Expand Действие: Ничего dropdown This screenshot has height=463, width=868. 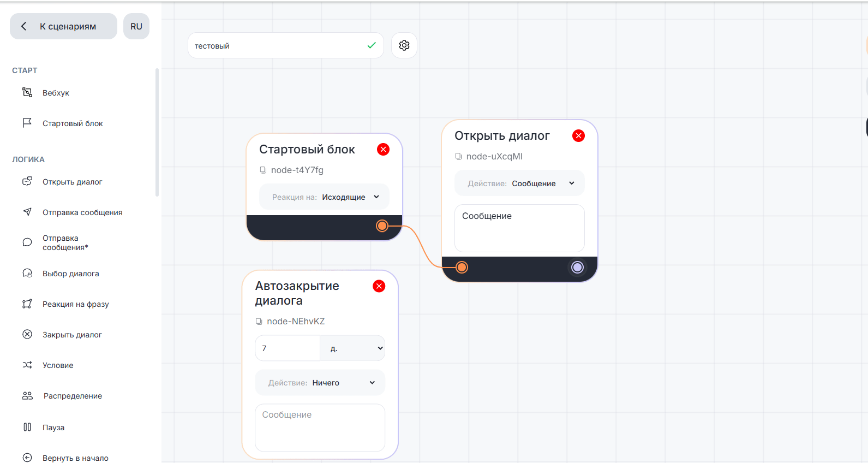320,383
